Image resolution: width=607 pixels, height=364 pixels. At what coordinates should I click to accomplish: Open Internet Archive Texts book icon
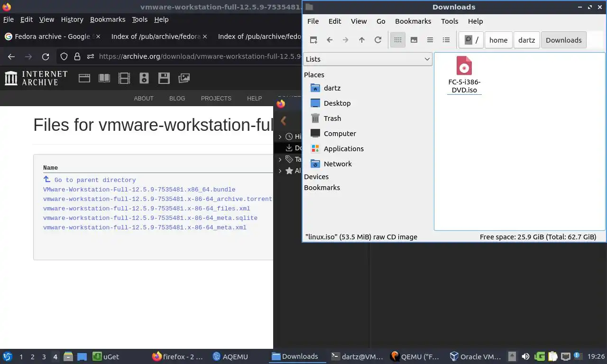click(104, 78)
